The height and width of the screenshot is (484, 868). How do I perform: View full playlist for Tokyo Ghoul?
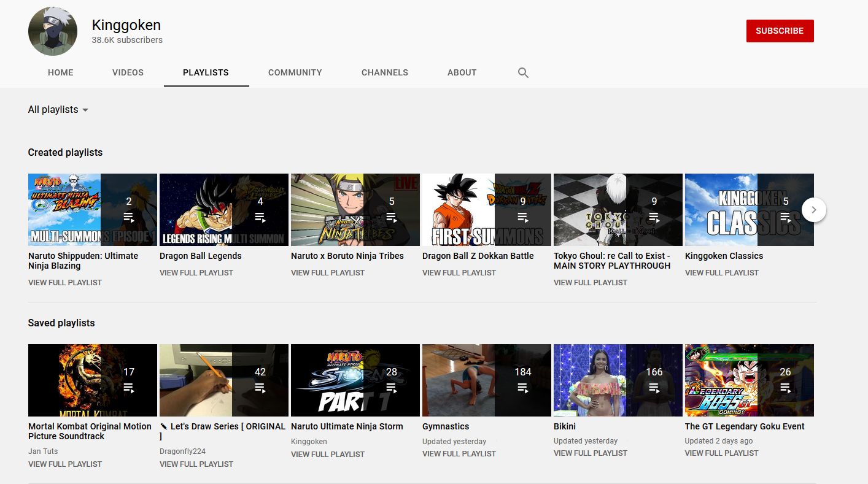pos(591,283)
